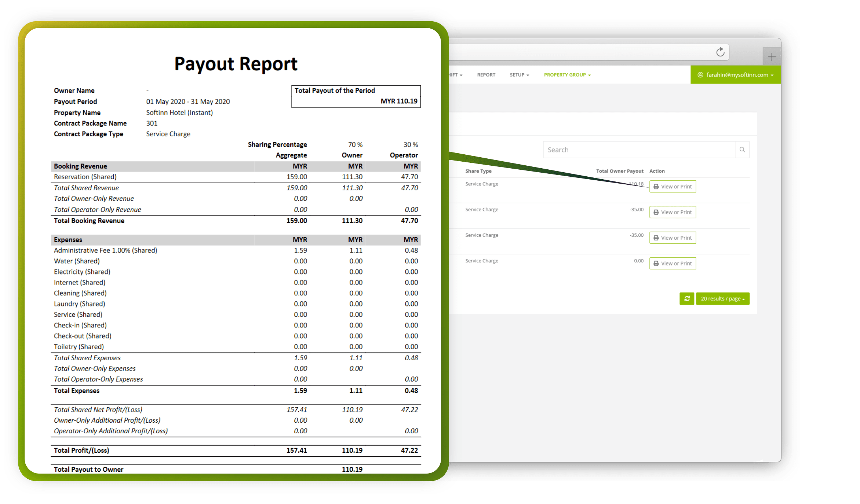The height and width of the screenshot is (504, 860).
Task: Click the Check-out (Shared) expense row
Action: click(x=236, y=336)
